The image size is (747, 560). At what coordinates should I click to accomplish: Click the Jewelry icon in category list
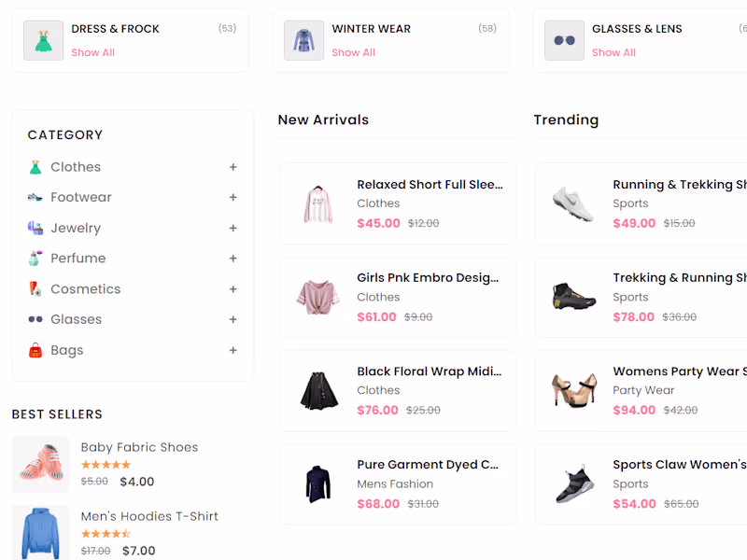(x=35, y=228)
